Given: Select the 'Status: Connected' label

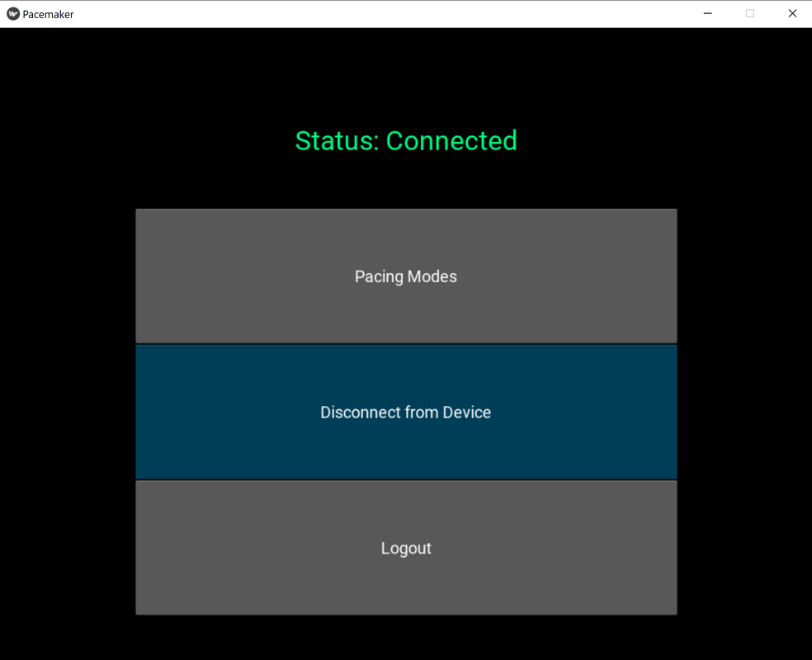Looking at the screenshot, I should click(406, 141).
